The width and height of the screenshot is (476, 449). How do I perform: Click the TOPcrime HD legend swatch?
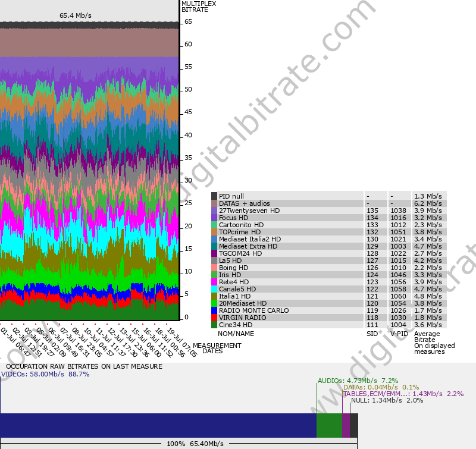click(x=214, y=232)
